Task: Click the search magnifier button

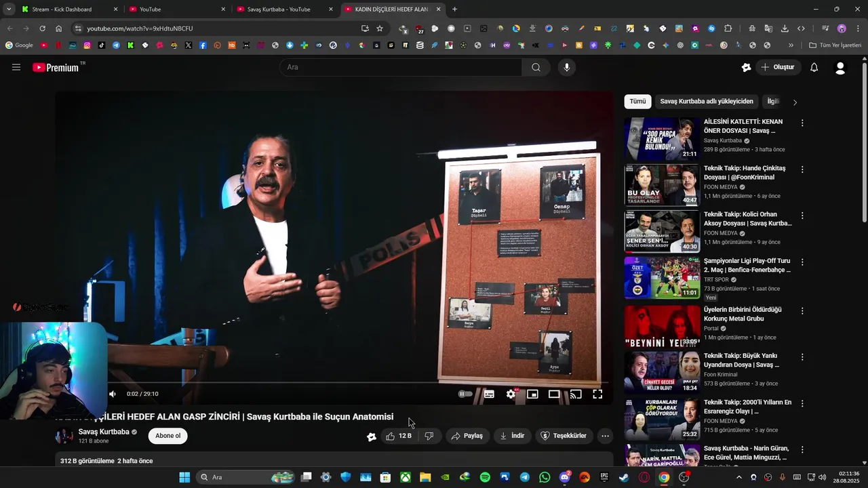Action: 536,67
